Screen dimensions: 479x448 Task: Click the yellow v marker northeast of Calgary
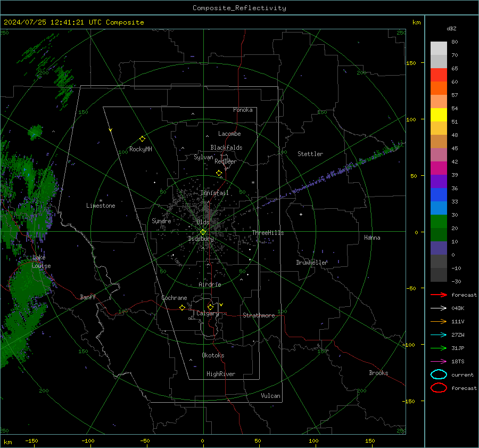[221, 305]
